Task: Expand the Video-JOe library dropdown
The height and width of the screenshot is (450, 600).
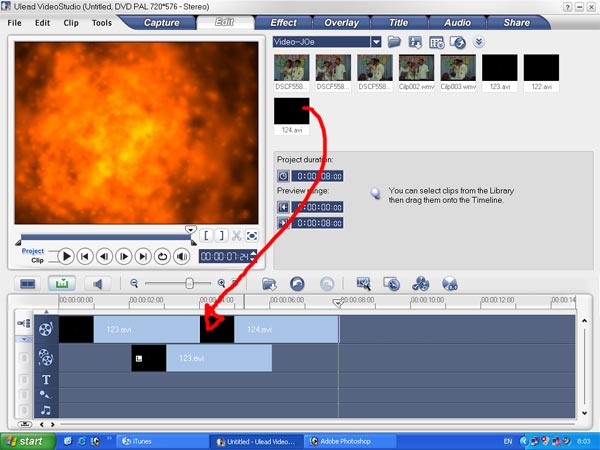Action: click(x=376, y=42)
